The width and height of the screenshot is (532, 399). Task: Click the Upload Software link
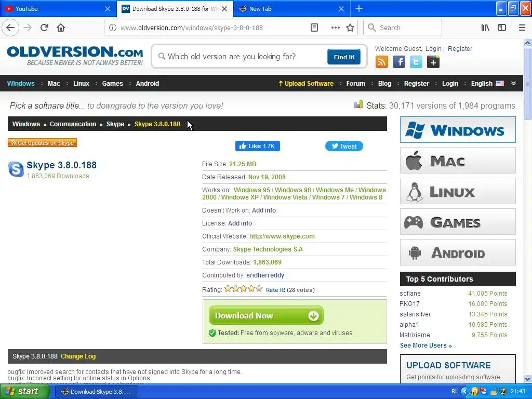(305, 84)
